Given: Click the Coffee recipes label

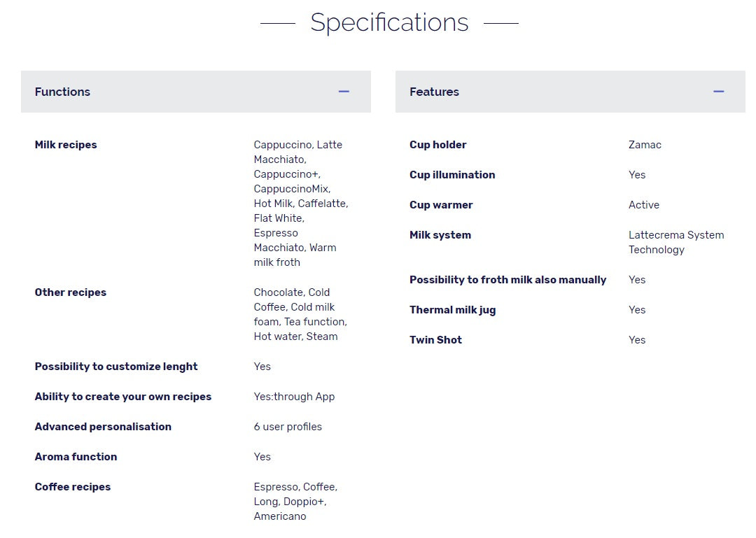Looking at the screenshot, I should [x=73, y=487].
